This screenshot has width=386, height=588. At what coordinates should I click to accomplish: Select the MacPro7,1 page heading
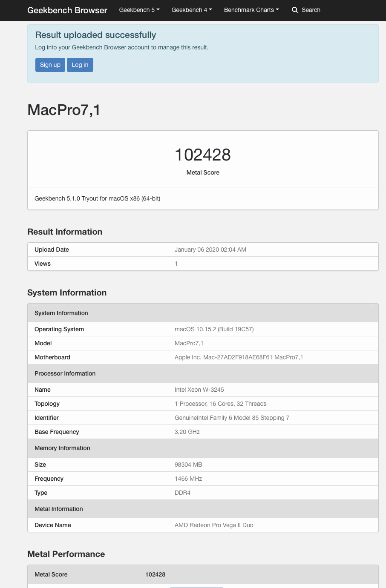point(64,110)
